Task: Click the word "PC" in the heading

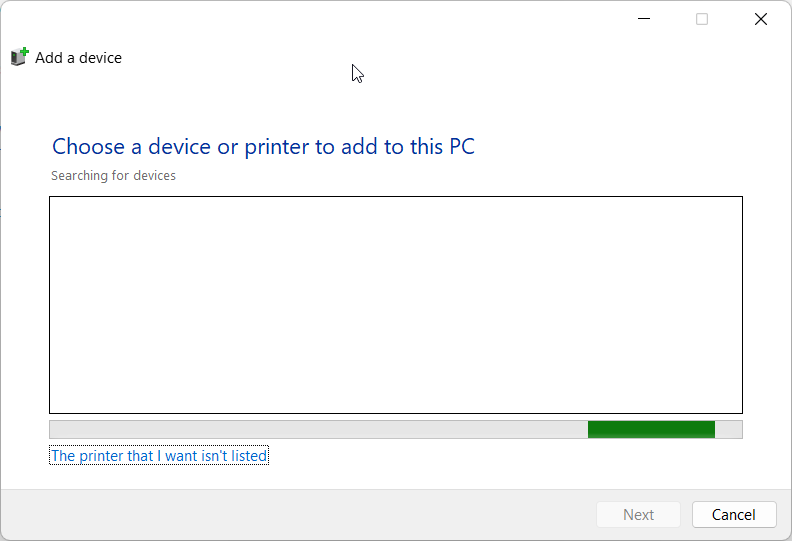Action: [x=462, y=147]
